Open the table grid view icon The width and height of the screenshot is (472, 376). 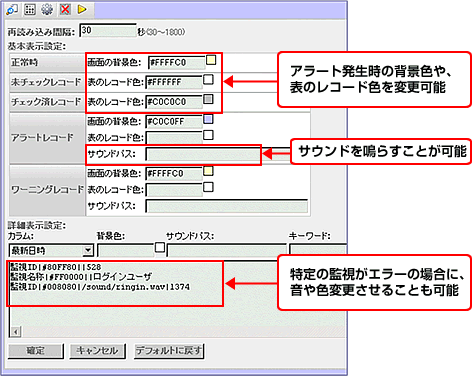click(x=30, y=9)
